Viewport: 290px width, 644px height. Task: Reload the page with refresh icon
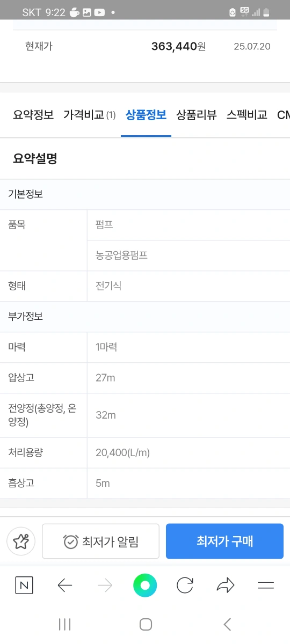pyautogui.click(x=185, y=586)
